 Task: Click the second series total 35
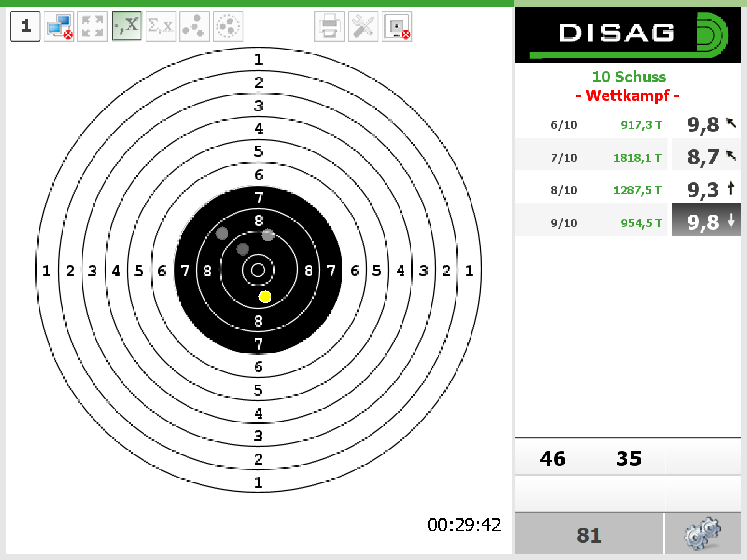click(628, 459)
